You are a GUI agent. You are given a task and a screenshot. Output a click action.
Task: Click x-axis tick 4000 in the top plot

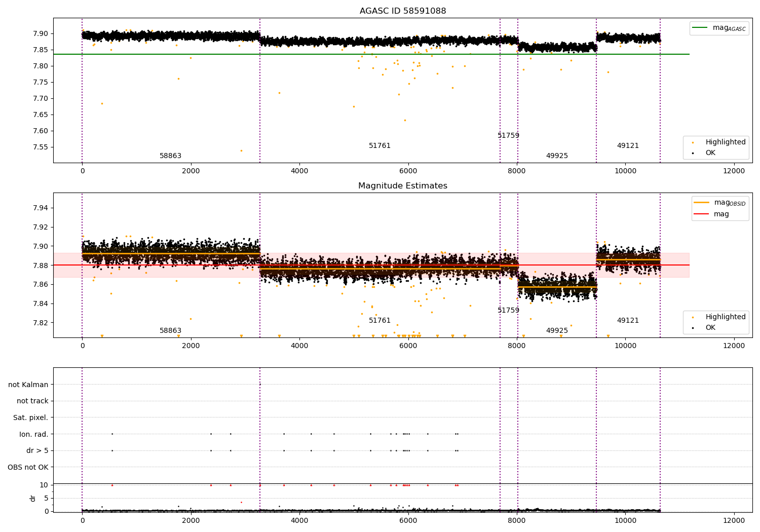299,171
